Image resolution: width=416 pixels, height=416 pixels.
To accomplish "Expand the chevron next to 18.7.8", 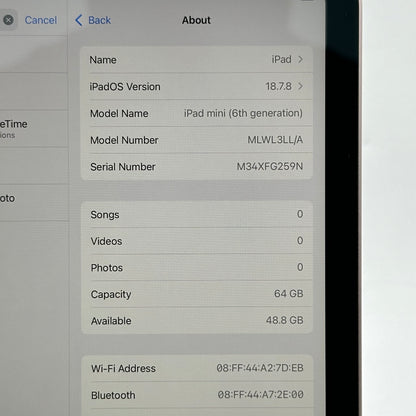I will tap(300, 86).
